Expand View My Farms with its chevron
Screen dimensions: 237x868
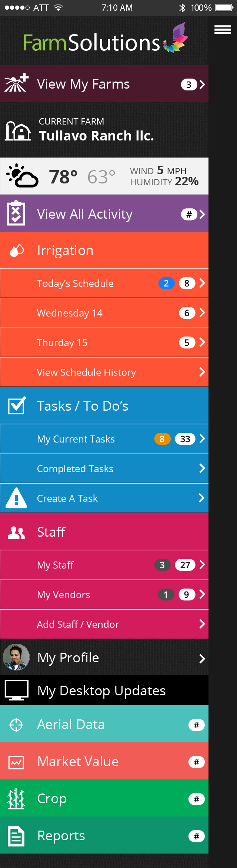point(202,85)
